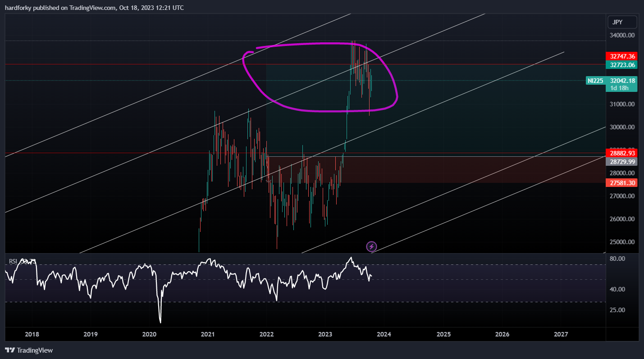Click the hardforky published header text
The height and width of the screenshot is (359, 644).
[x=94, y=8]
